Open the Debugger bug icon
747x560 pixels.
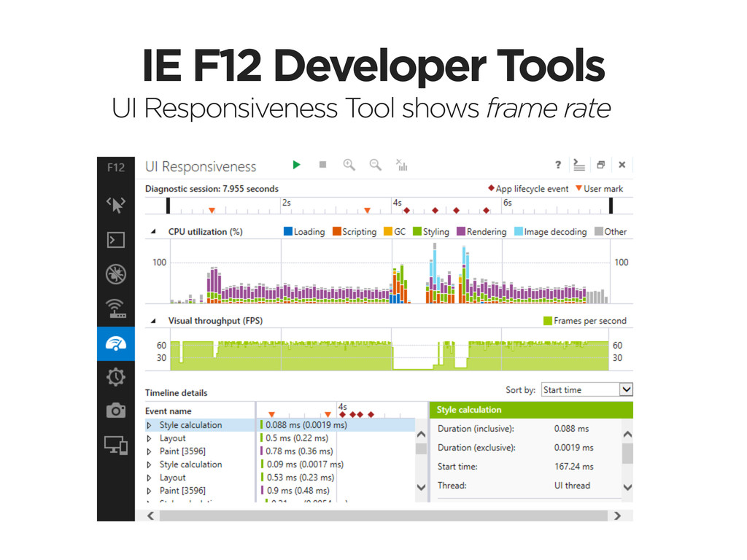tap(116, 273)
